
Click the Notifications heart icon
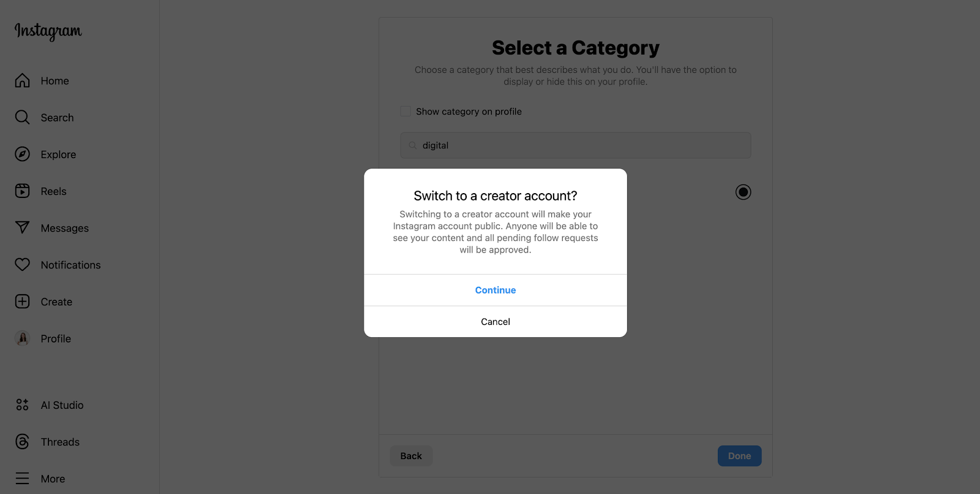23,265
